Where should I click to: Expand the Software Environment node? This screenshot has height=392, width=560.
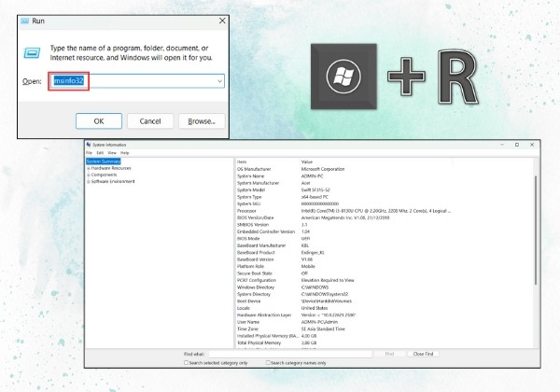pos(89,182)
